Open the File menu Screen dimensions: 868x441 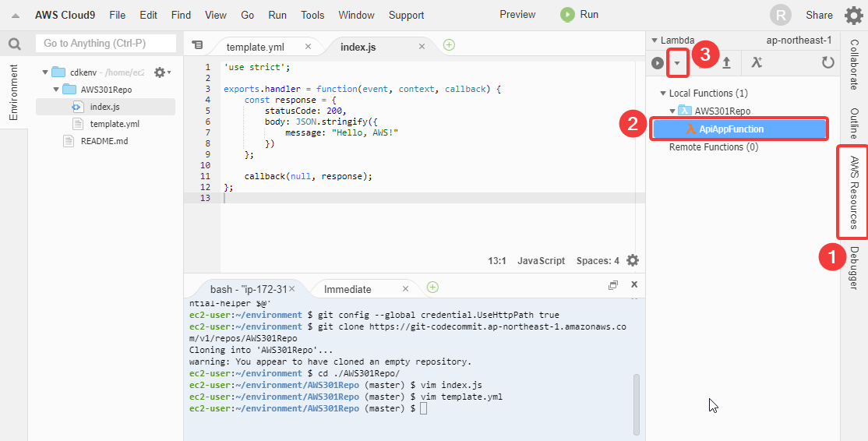click(x=118, y=15)
